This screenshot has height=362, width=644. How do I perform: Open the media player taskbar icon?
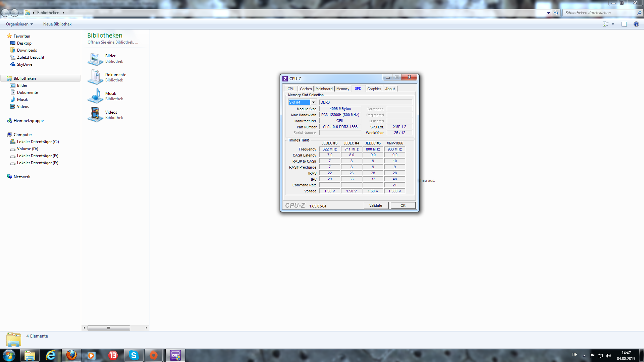click(x=92, y=355)
